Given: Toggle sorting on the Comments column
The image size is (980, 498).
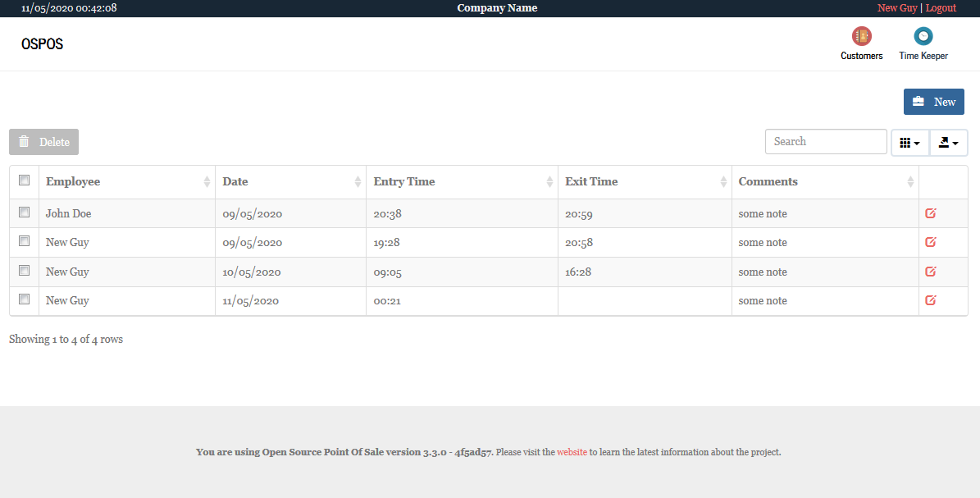Looking at the screenshot, I should [910, 181].
